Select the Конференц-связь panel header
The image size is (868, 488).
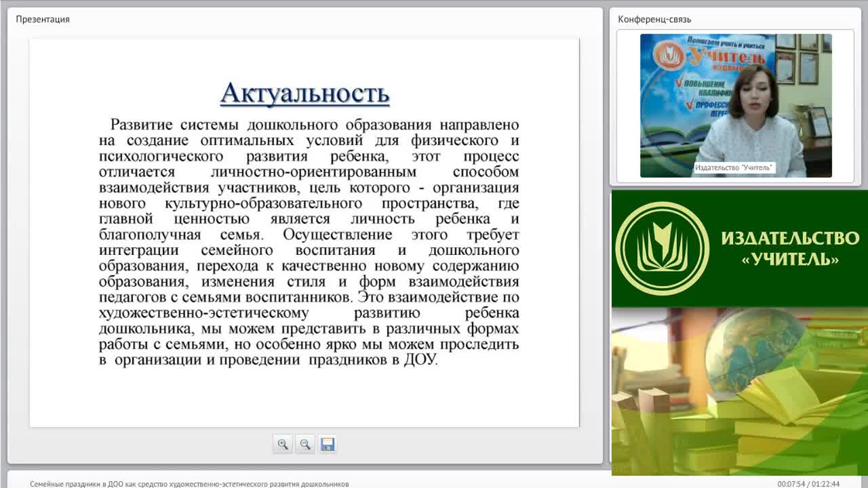click(654, 19)
